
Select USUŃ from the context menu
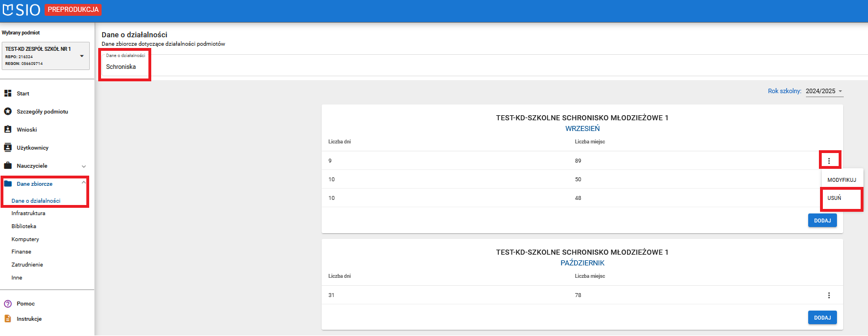coord(834,198)
